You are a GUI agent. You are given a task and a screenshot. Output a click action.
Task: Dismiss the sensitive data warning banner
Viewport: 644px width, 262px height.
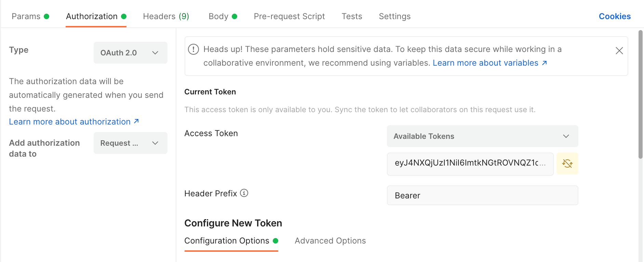[x=619, y=50]
